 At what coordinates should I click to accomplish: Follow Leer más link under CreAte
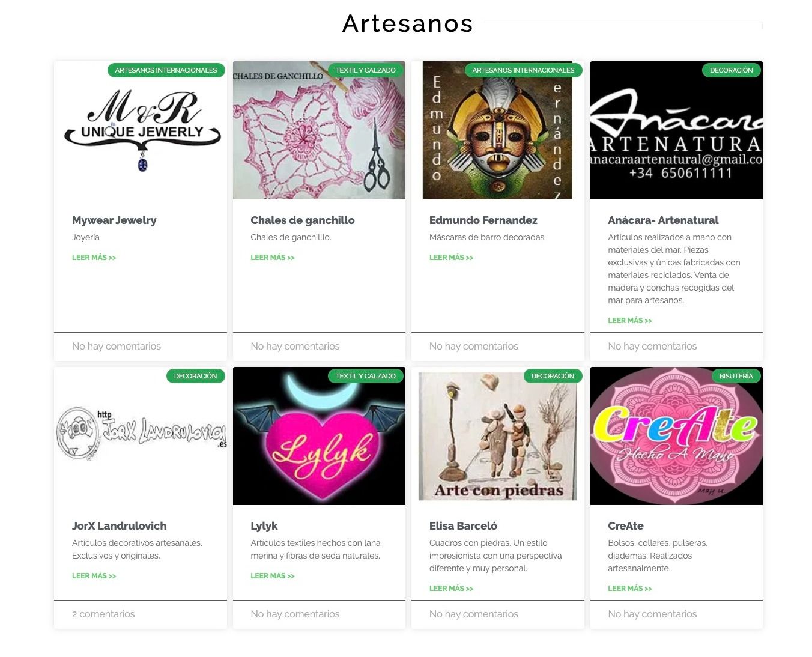pyautogui.click(x=629, y=589)
